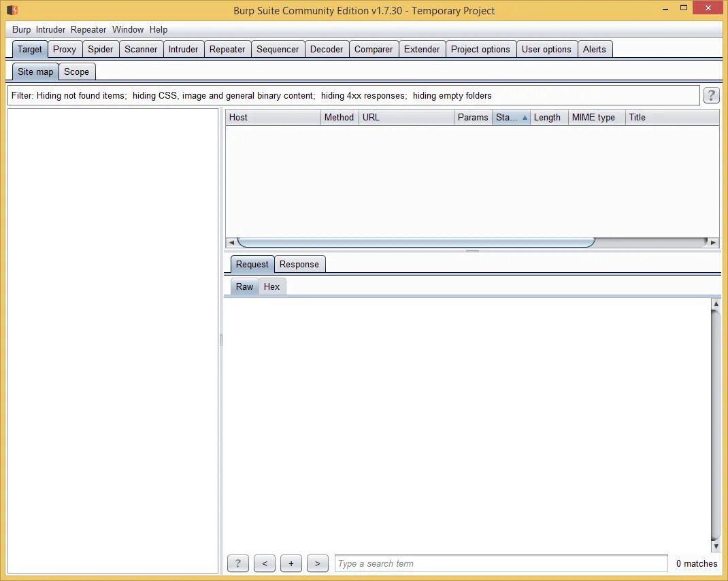The height and width of the screenshot is (581, 728).
Task: Open the Burp menu
Action: click(x=21, y=29)
